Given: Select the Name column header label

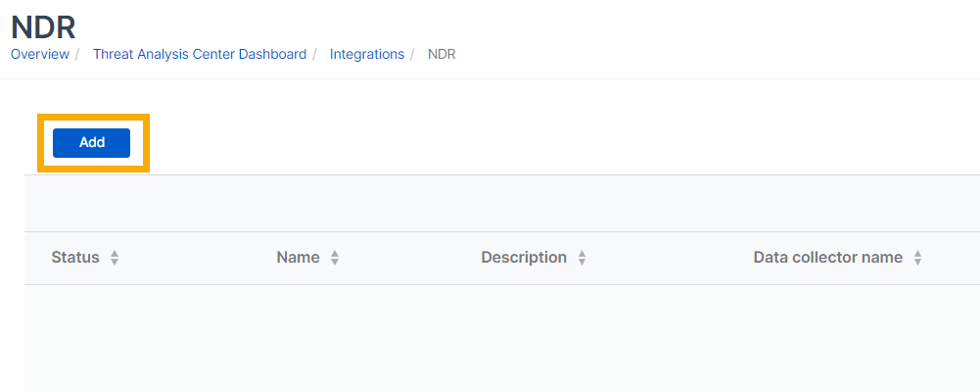Looking at the screenshot, I should pyautogui.click(x=298, y=258).
